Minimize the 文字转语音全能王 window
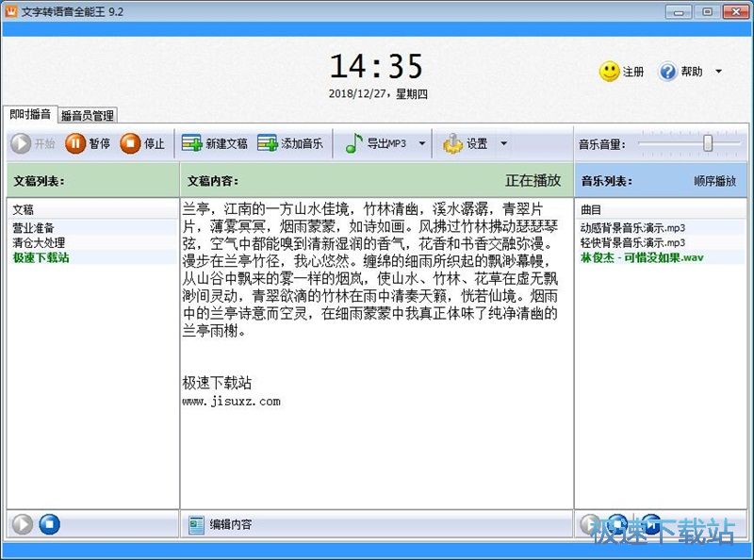This screenshot has width=754, height=560. (679, 12)
